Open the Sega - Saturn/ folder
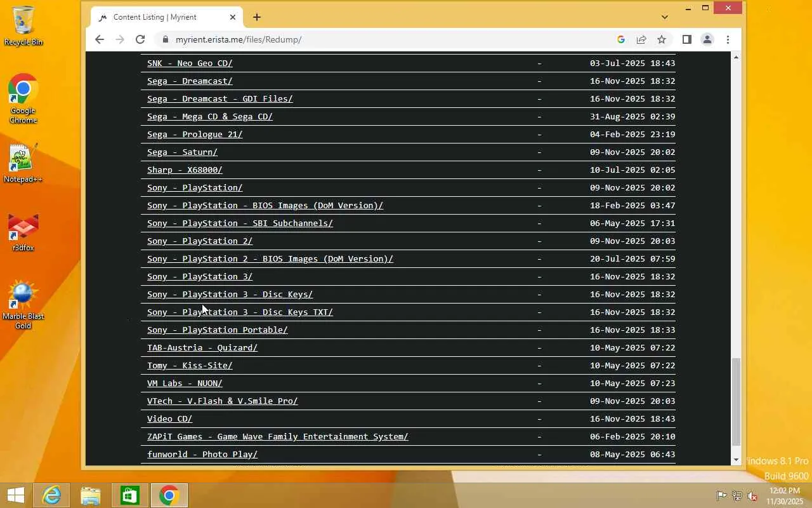Screen dimensions: 812x508 point(182,152)
